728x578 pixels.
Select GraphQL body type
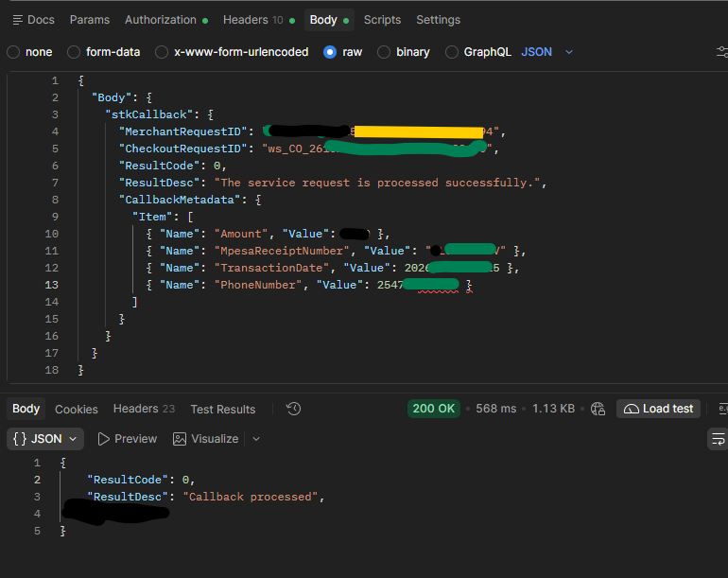pos(478,52)
